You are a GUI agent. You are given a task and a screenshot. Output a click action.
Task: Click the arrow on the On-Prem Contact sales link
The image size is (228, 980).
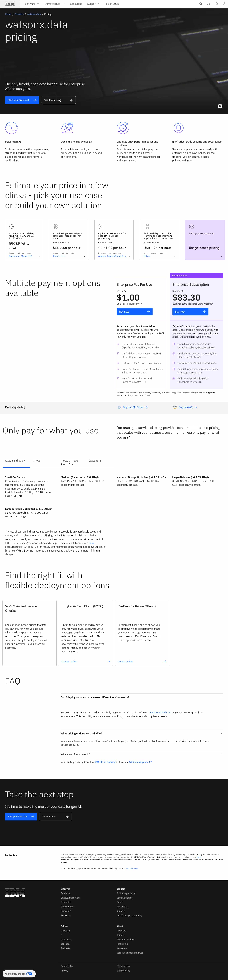click(x=165, y=661)
